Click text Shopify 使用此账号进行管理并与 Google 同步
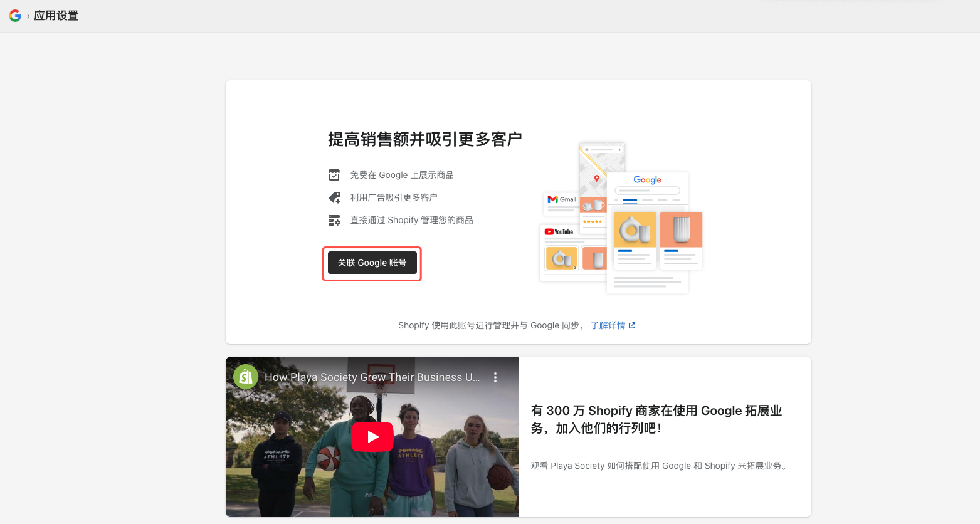The image size is (980, 524). pos(493,325)
